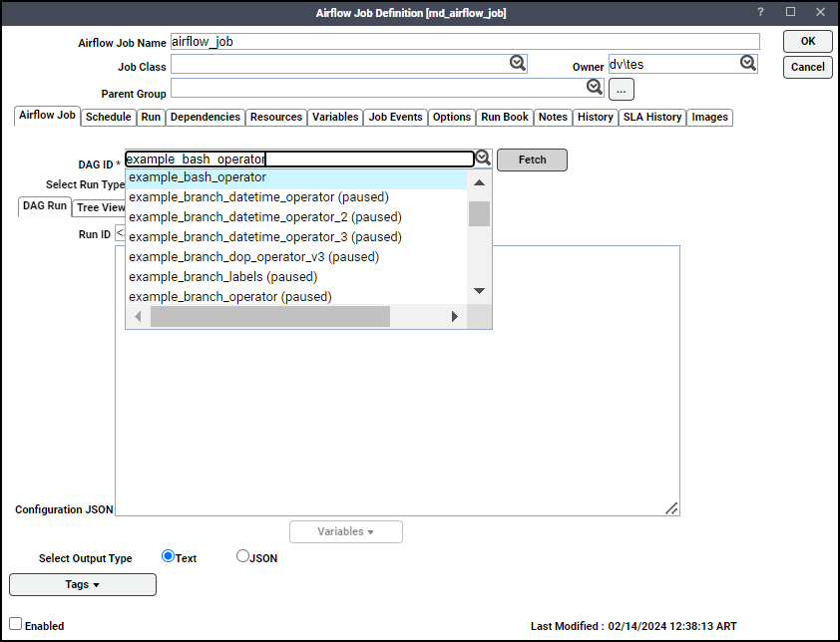Select the JSON output type radio
Image resolution: width=840 pixels, height=642 pixels.
point(242,556)
